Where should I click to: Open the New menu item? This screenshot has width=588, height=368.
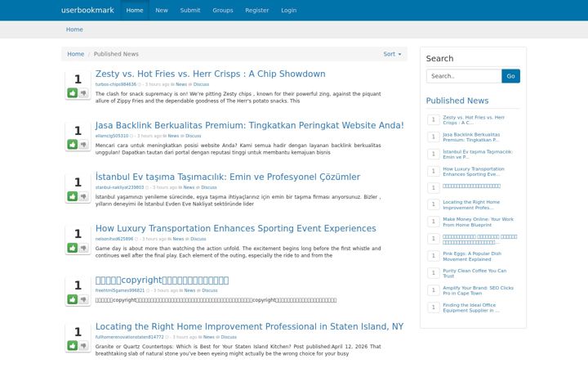162,10
